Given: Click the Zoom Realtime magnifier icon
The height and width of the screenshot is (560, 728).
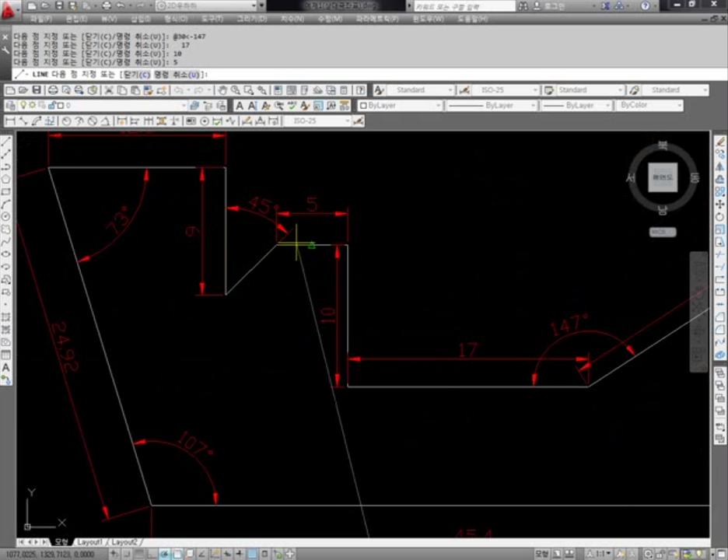Looking at the screenshot, I should click(236, 90).
